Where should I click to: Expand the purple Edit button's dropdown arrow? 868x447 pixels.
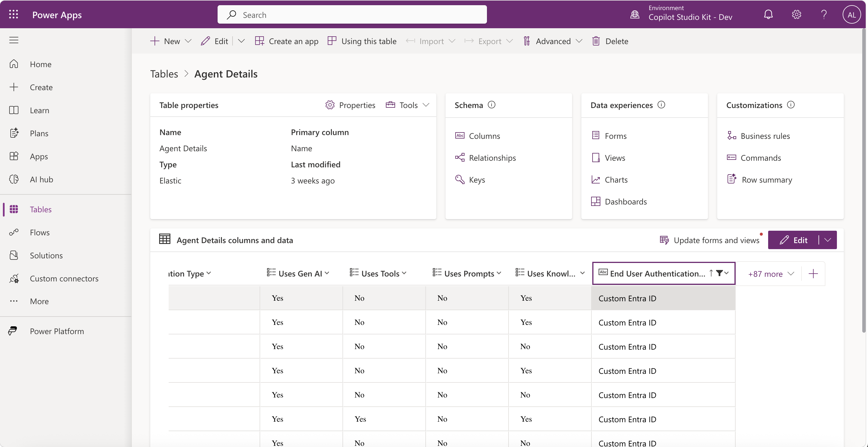tap(828, 240)
